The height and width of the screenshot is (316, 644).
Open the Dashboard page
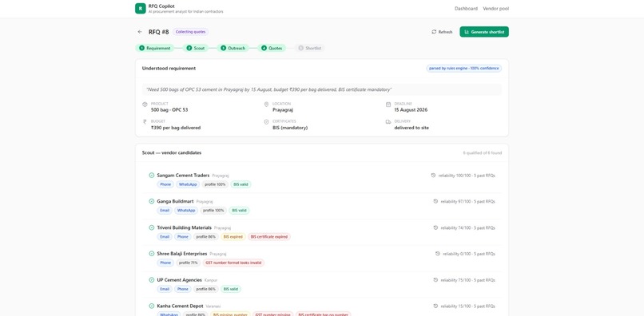[466, 9]
